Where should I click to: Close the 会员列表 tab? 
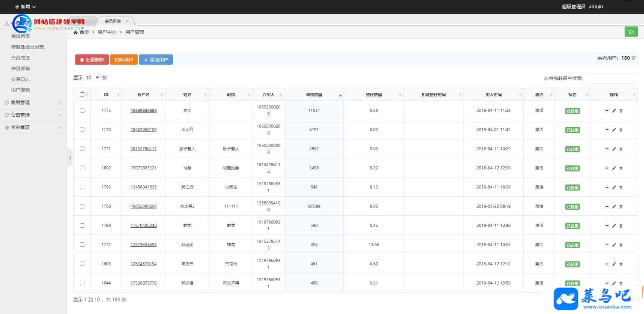[x=127, y=21]
